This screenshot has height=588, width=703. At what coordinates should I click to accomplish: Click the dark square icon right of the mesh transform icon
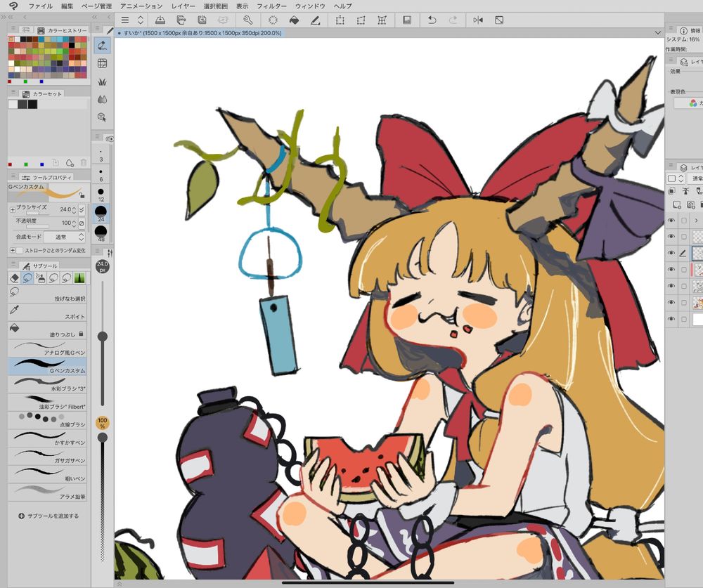(407, 20)
